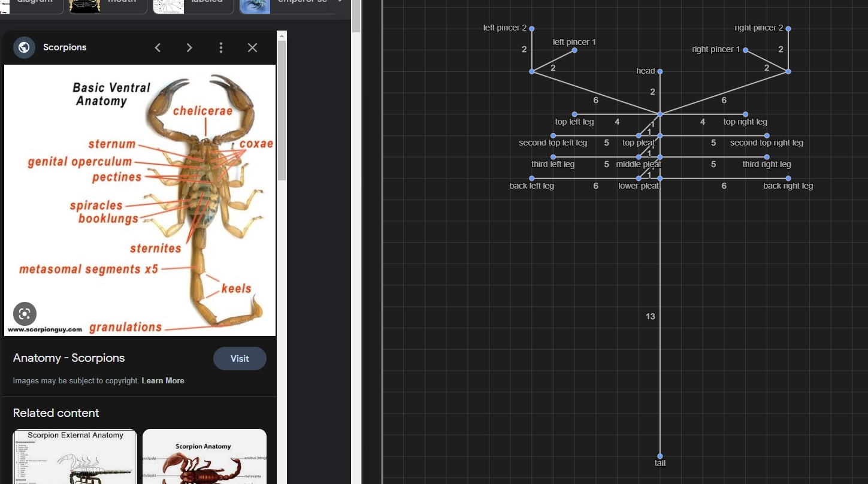Click the preview panel scrollbar up arrow
This screenshot has width=868, height=484.
coord(282,35)
